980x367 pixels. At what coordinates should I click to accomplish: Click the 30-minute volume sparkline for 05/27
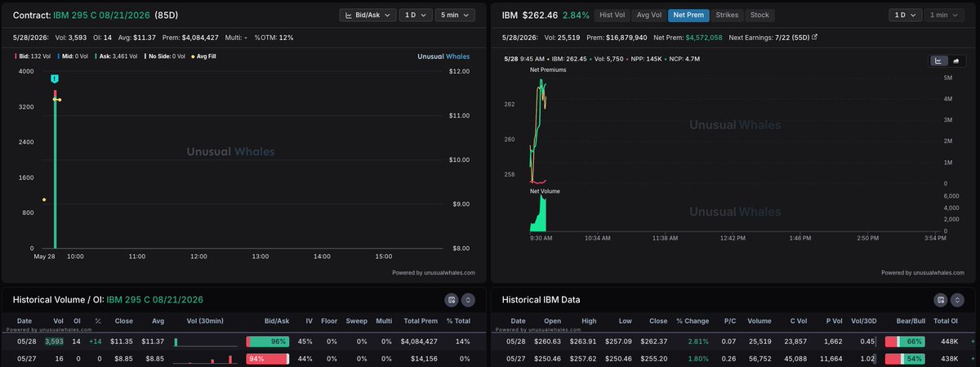[x=206, y=359]
